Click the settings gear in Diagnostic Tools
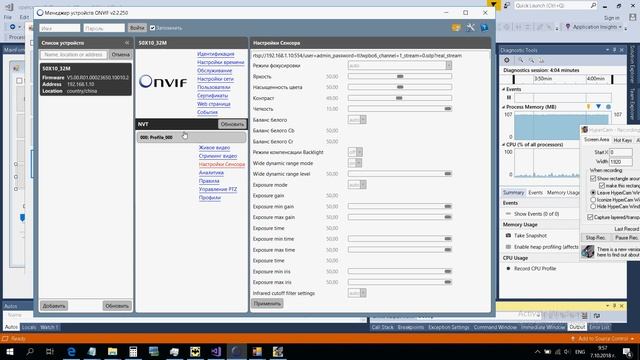This screenshot has width=640, height=360. point(507,60)
